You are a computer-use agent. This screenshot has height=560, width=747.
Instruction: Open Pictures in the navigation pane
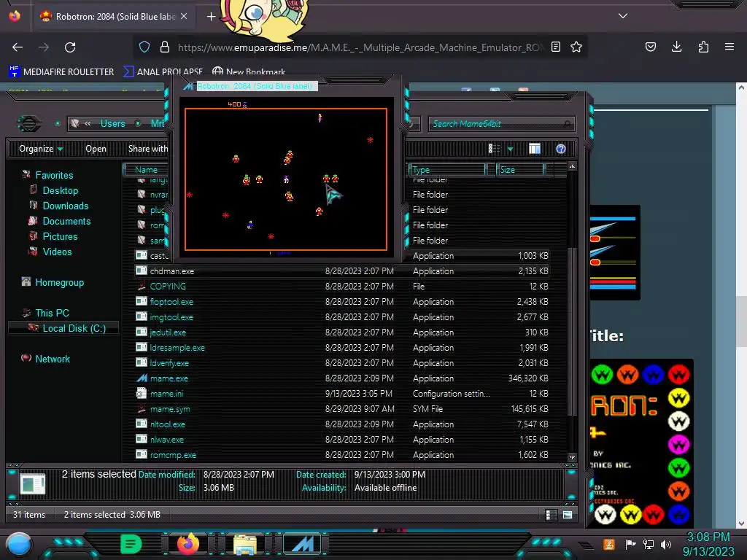[x=60, y=237]
